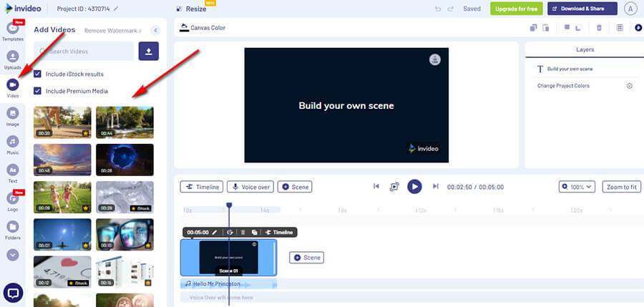Collapse the Add Videos panel
The width and height of the screenshot is (644, 307).
(155, 30)
